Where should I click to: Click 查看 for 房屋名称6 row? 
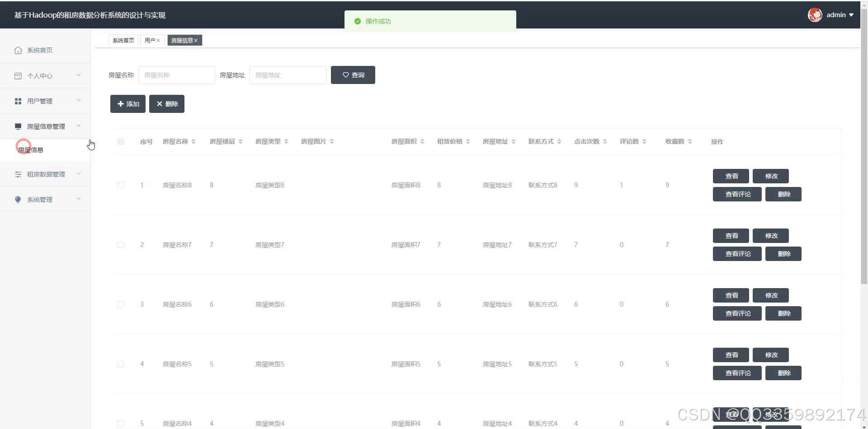[731, 295]
